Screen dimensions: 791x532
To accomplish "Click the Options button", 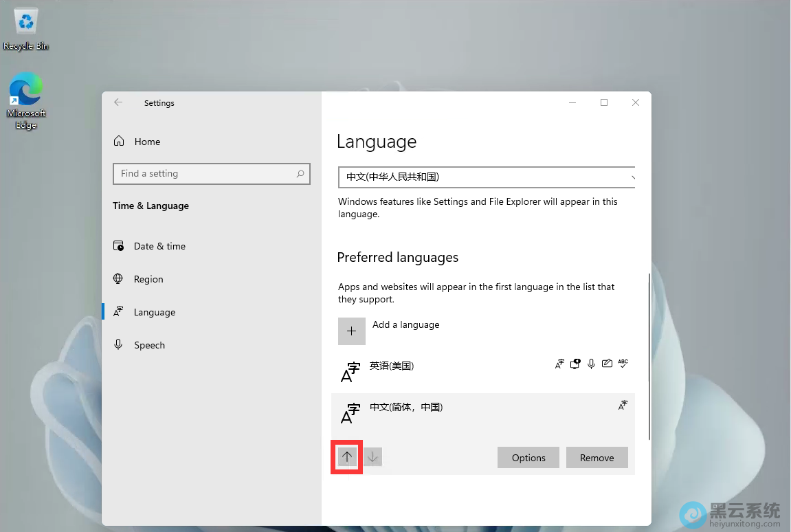I will pos(528,458).
